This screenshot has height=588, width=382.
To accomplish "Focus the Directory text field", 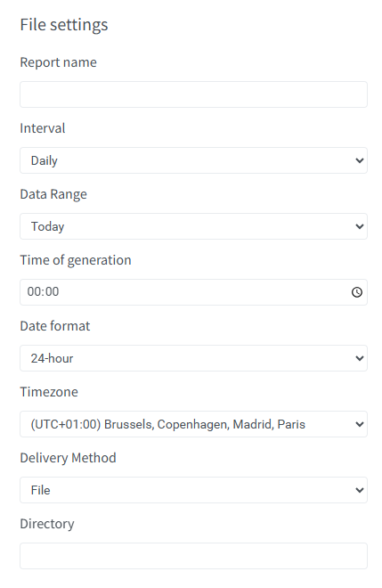I will coord(193,556).
